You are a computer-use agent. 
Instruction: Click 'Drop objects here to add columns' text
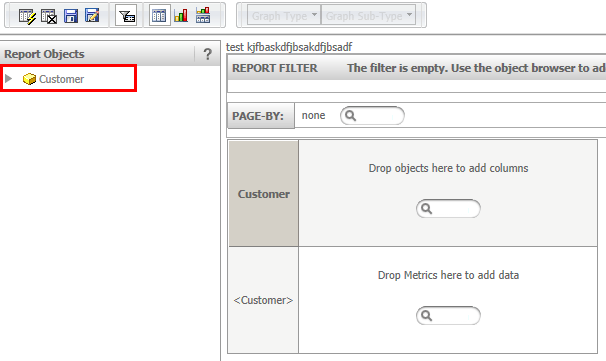coord(448,168)
